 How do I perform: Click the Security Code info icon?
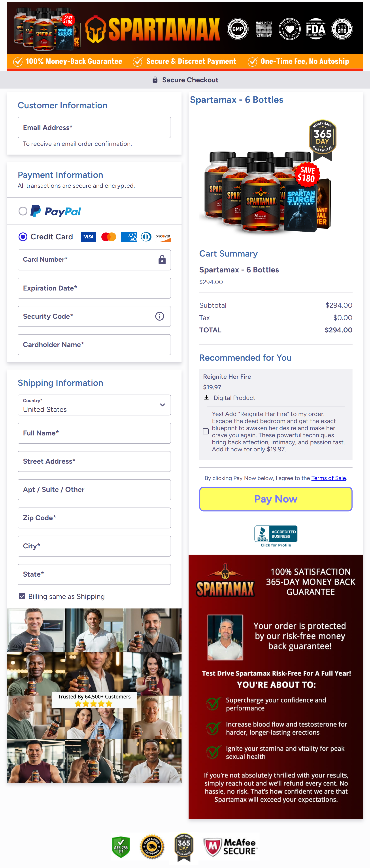[x=160, y=316]
